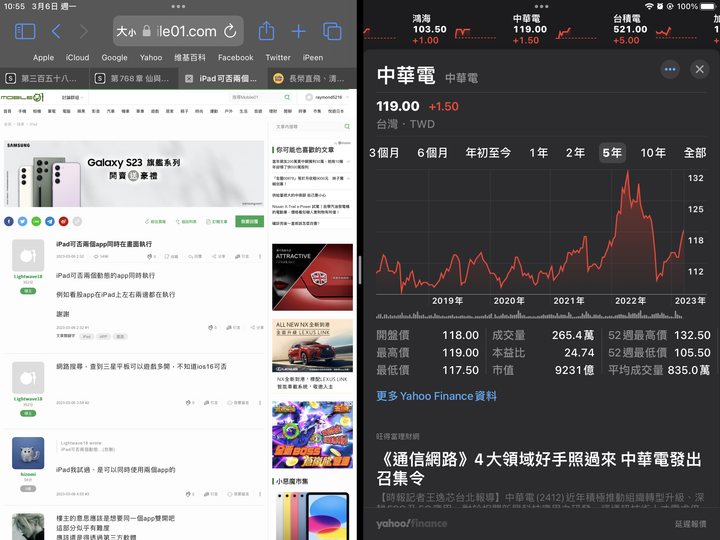Open the raymond5216 account menu
The width and height of the screenshot is (720, 540).
pyautogui.click(x=326, y=97)
